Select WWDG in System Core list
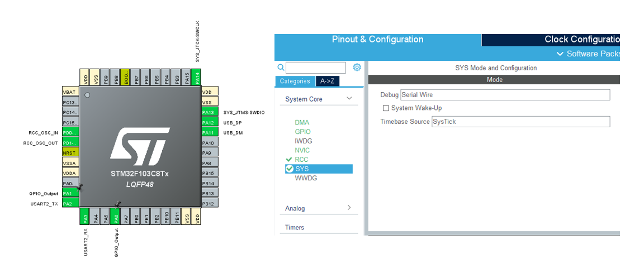This screenshot has height=269, width=644. [x=306, y=178]
